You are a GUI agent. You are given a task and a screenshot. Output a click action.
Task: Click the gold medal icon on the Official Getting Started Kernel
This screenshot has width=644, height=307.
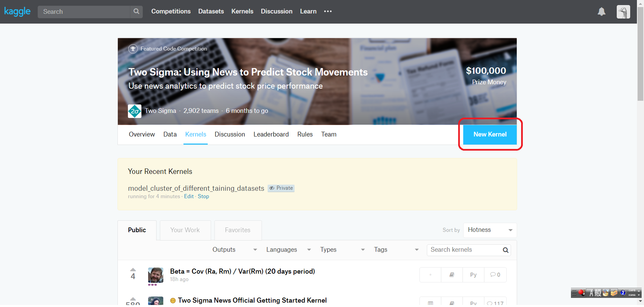(173, 301)
